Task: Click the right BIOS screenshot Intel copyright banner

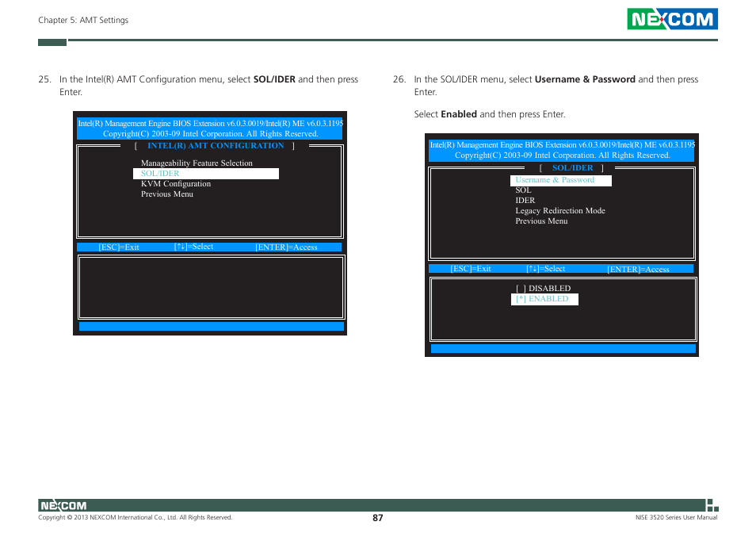Action: tap(562, 150)
